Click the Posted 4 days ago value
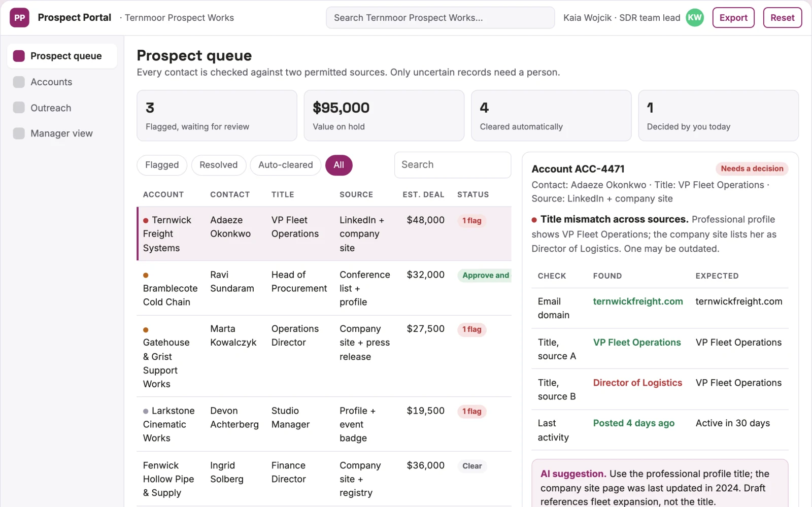 point(634,423)
